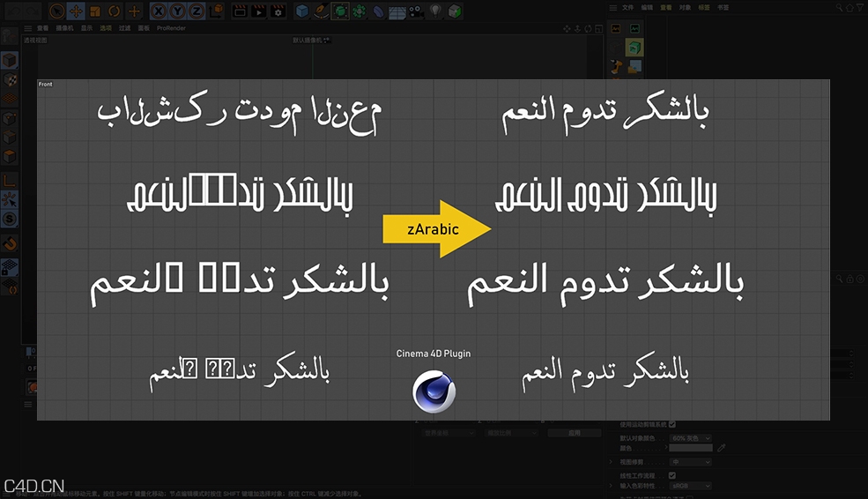Open the viewport 显示 menu
Screen dimensions: 868x499
coord(87,28)
